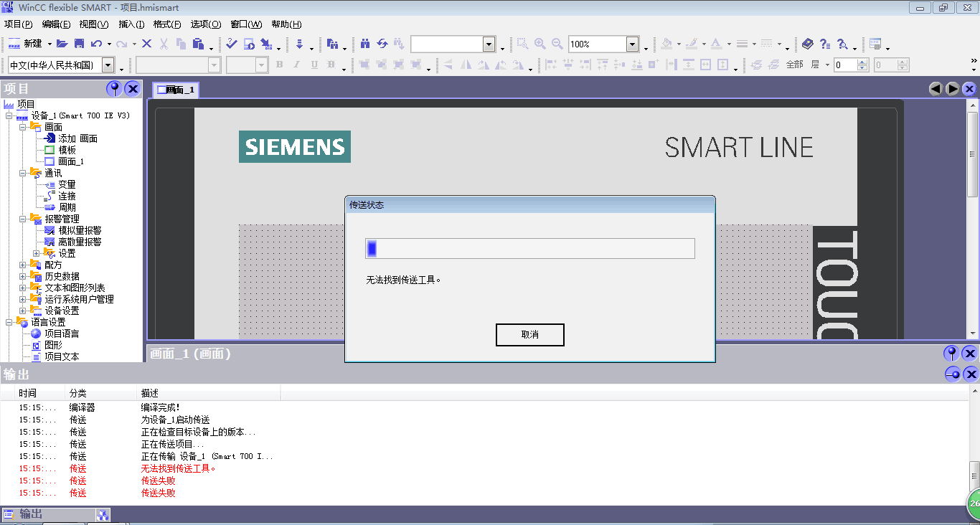
Task: Open the undo history dropdown arrow
Action: pyautogui.click(x=109, y=44)
